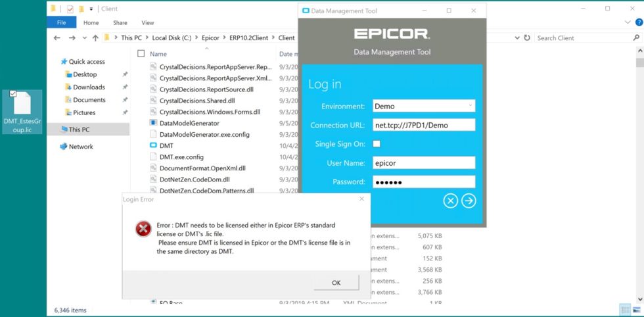Image resolution: width=644 pixels, height=317 pixels.
Task: Expand the ribbon with the chevron
Action: pos(627,22)
